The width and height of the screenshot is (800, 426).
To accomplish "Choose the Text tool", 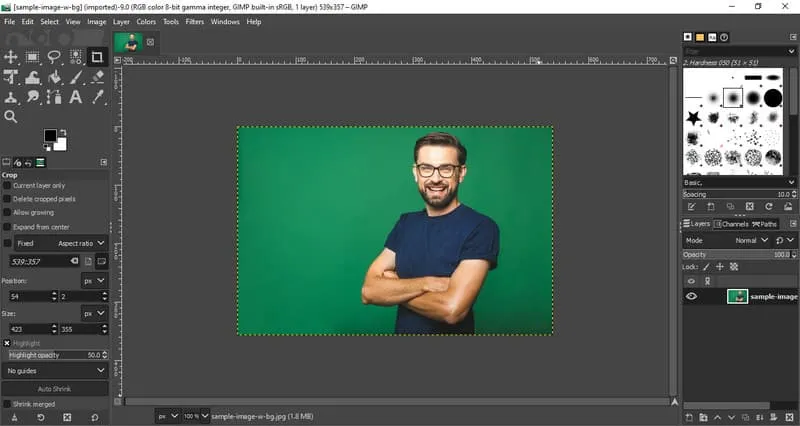I will (76, 97).
